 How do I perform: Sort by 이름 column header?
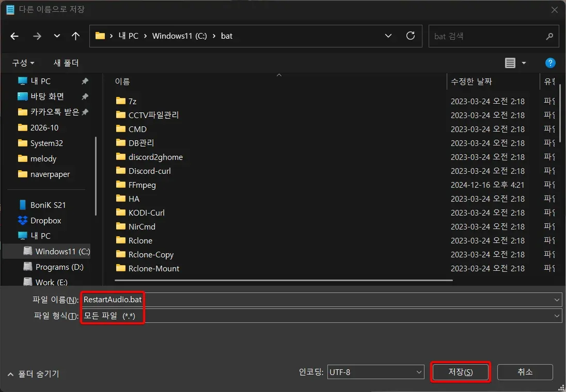pyautogui.click(x=122, y=81)
